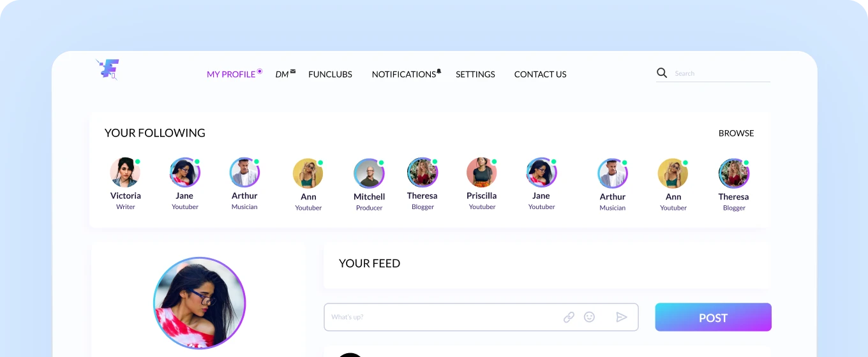Click the attach link icon
The height and width of the screenshot is (357, 868).
569,317
